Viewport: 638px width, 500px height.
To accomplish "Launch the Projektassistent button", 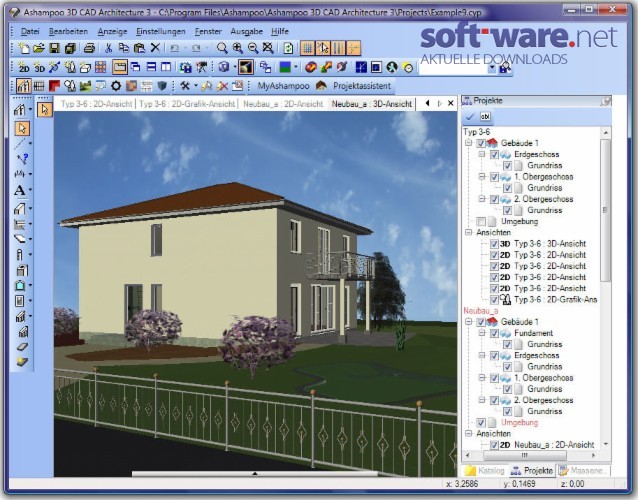I will tap(353, 86).
